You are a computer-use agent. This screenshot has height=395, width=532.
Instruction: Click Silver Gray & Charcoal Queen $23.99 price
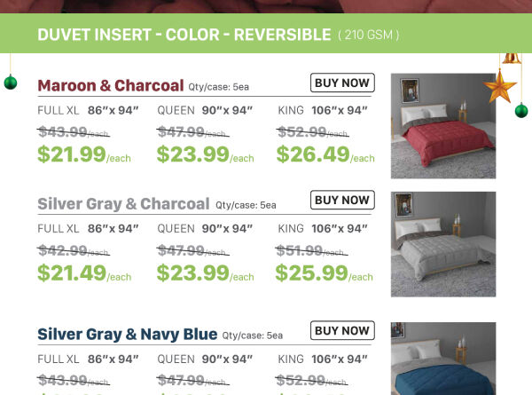[x=192, y=273]
